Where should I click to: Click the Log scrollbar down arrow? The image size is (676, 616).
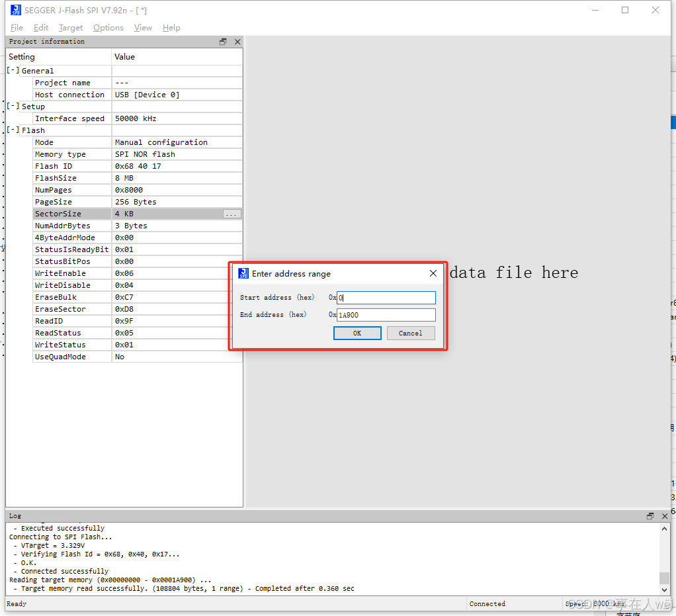[x=664, y=590]
